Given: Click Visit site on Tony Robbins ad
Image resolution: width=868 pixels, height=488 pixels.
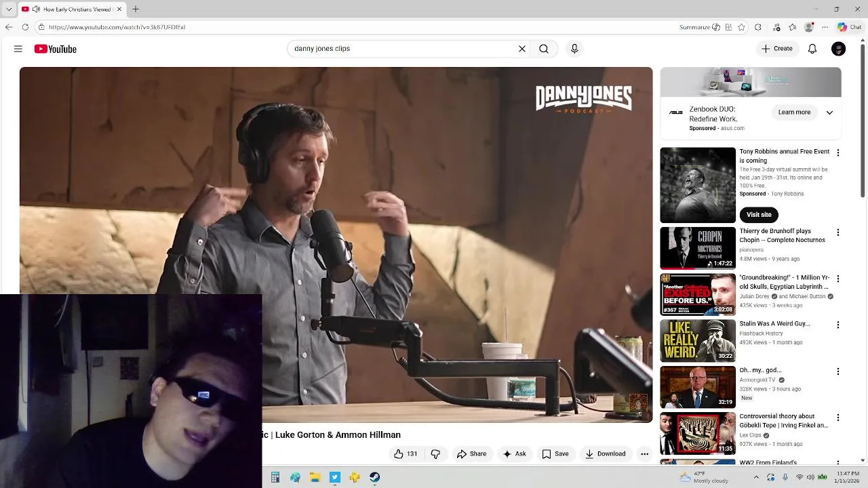Looking at the screenshot, I should (x=759, y=215).
